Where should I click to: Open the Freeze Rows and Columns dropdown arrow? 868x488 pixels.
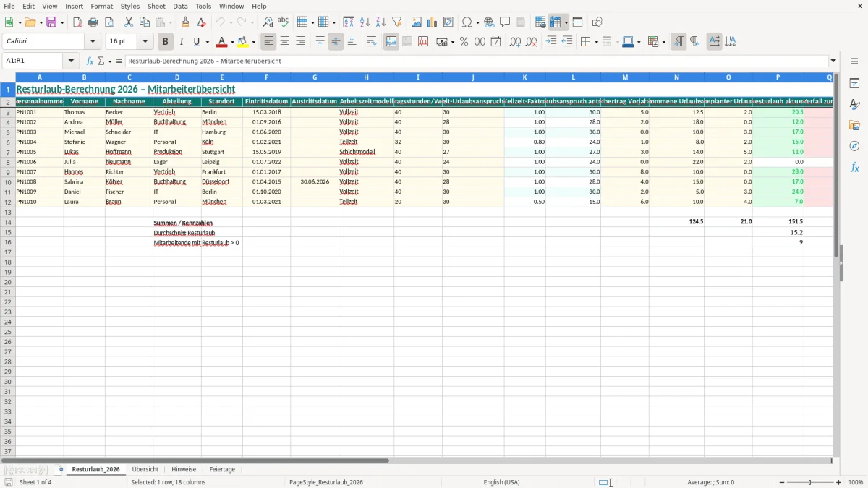(x=566, y=22)
